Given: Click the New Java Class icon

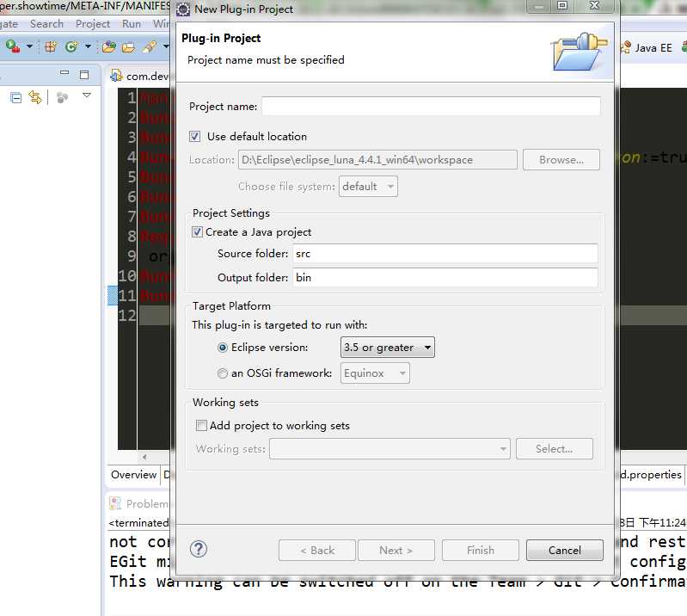Looking at the screenshot, I should (71, 46).
